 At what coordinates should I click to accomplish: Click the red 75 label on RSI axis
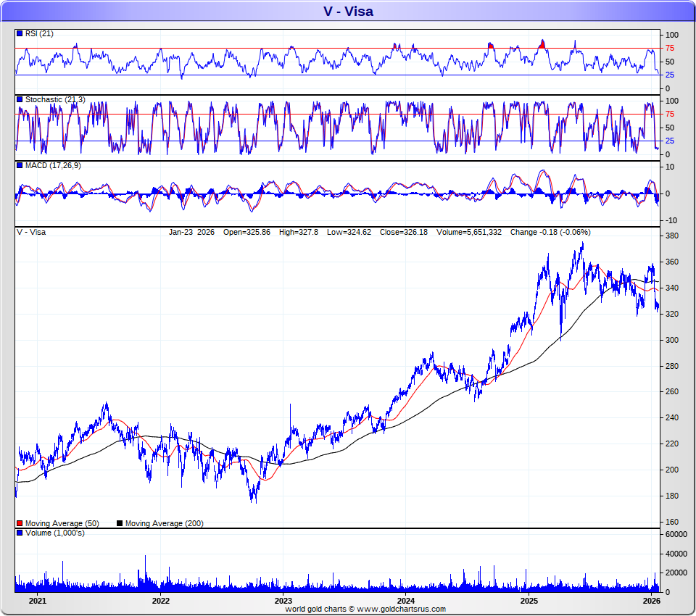(x=670, y=49)
